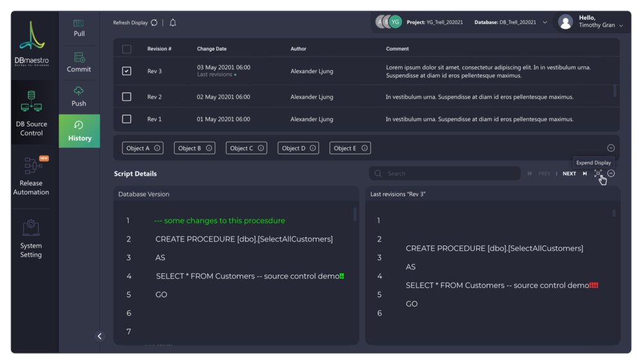Image resolution: width=642 pixels, height=364 pixels.
Task: Click the green comment line in Database Version
Action: pos(220,221)
